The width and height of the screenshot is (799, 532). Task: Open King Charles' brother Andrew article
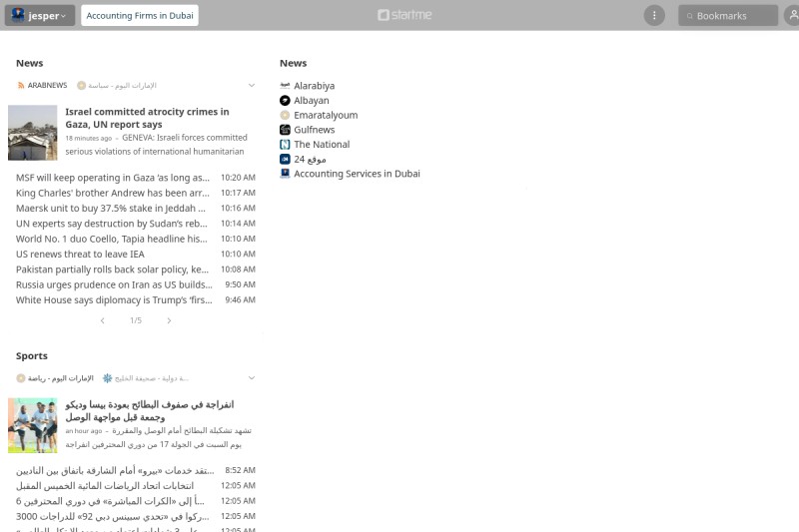pos(113,193)
